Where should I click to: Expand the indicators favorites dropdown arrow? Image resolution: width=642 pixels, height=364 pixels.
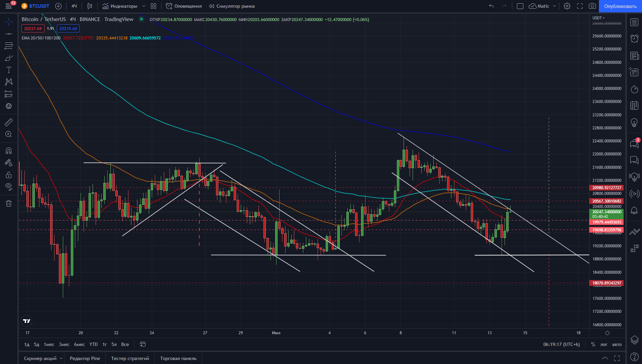144,6
